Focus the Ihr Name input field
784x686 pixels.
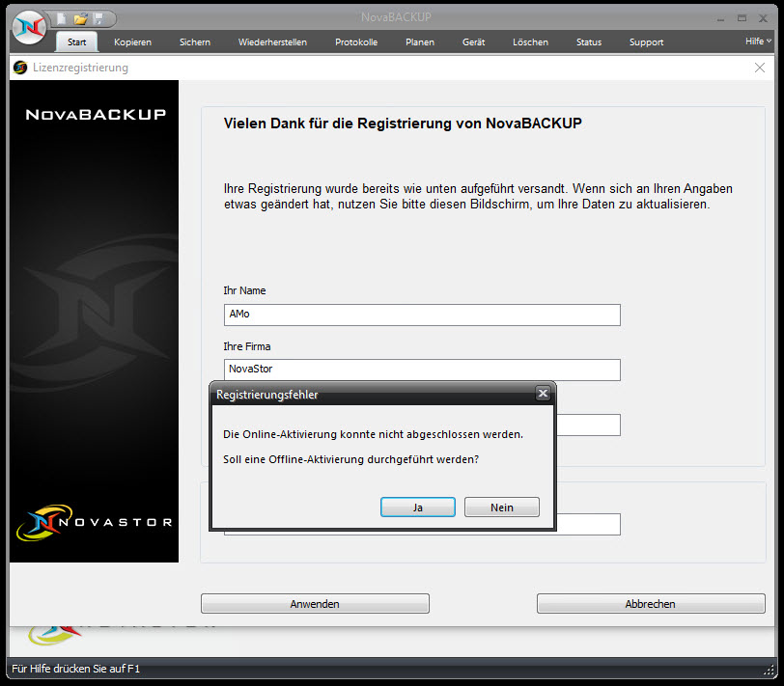[422, 315]
